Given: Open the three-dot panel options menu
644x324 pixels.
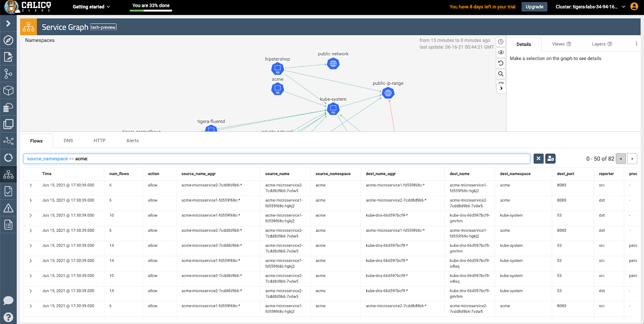Looking at the screenshot, I should [636, 44].
